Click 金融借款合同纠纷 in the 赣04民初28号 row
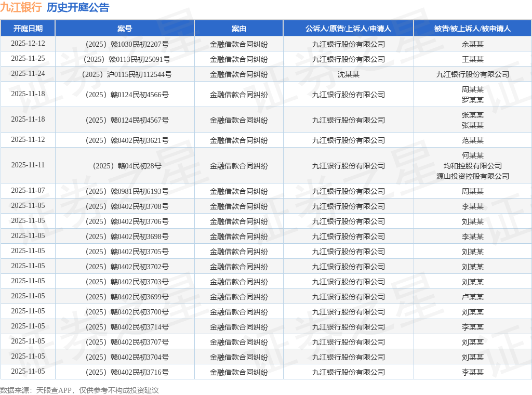The height and width of the screenshot is (395, 532). click(x=238, y=166)
